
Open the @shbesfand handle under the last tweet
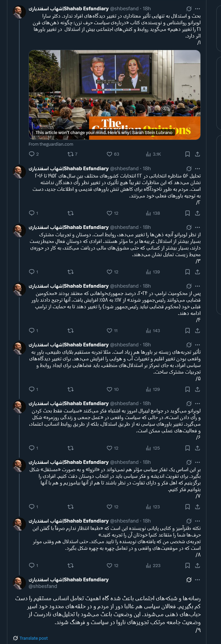point(43,586)
